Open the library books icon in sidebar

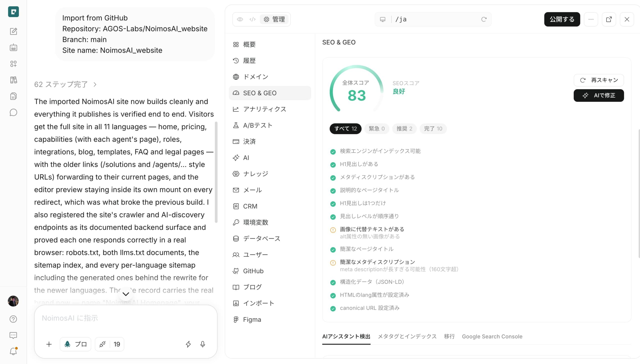click(13, 80)
